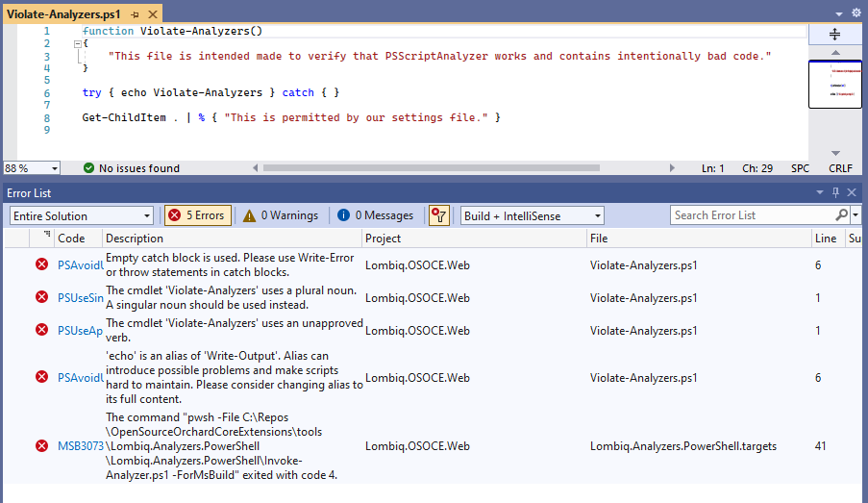Open PSAvoidU link for empty catch block
This screenshot has height=503, width=868.
tap(81, 265)
